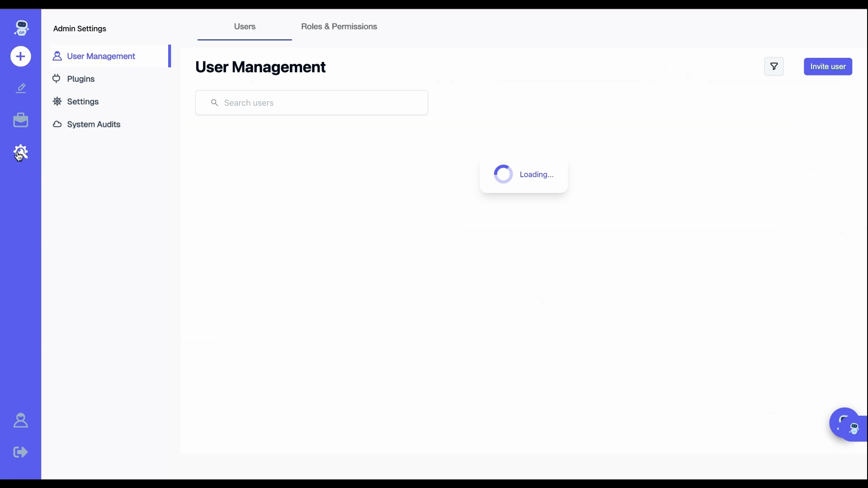Click the User Management page heading
The height and width of the screenshot is (488, 868).
[260, 67]
